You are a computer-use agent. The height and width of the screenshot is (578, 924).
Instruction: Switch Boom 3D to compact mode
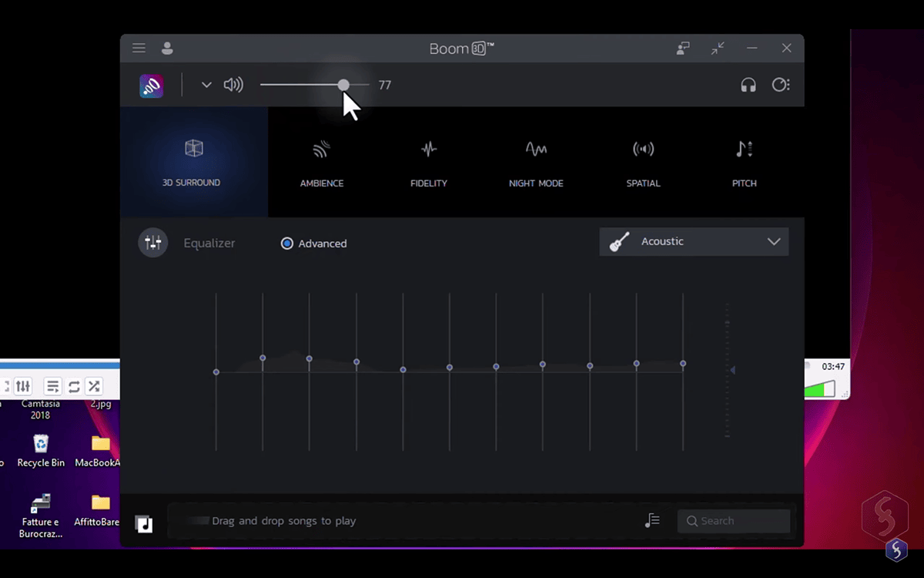718,48
